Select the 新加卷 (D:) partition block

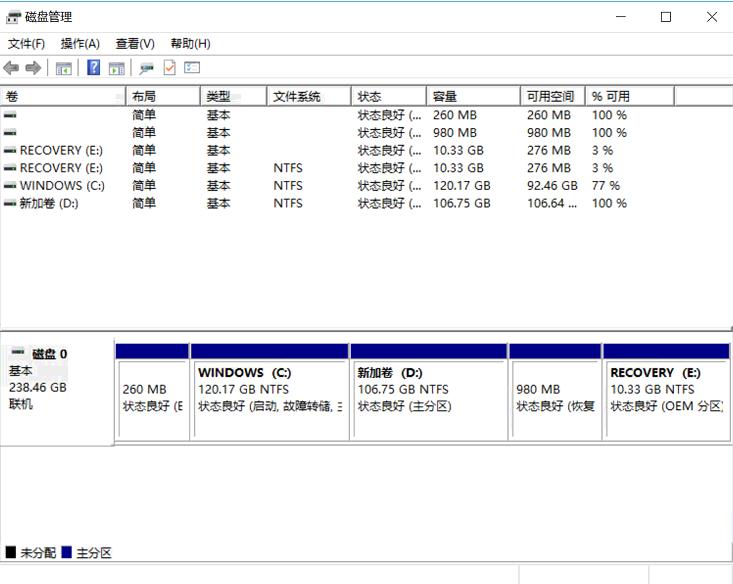[429, 392]
